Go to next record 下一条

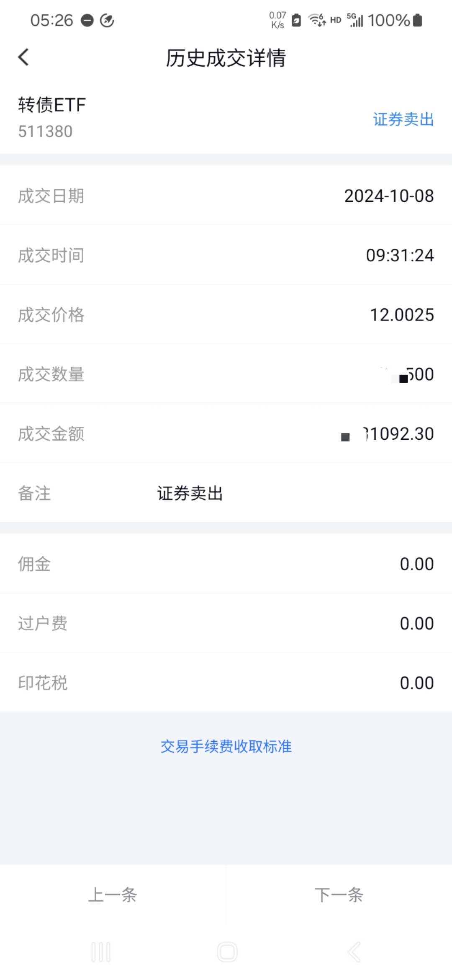tap(339, 895)
